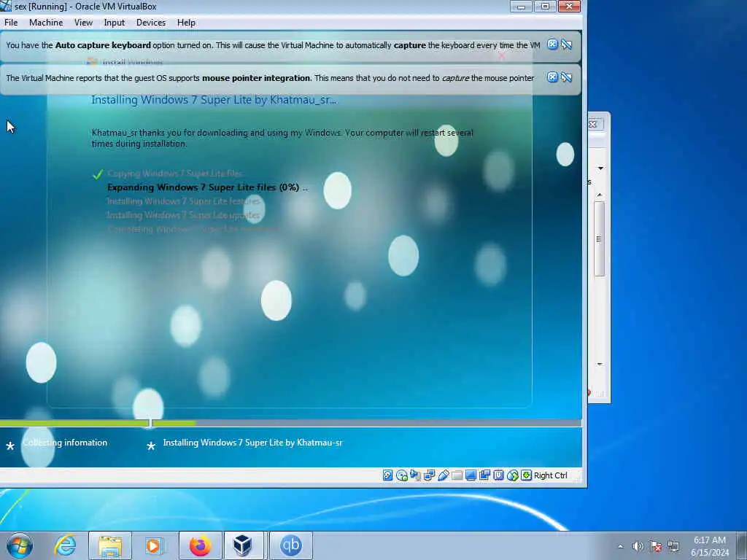The image size is (747, 560).
Task: Suppress future mouse pointer integration messages icon
Action: pos(566,77)
